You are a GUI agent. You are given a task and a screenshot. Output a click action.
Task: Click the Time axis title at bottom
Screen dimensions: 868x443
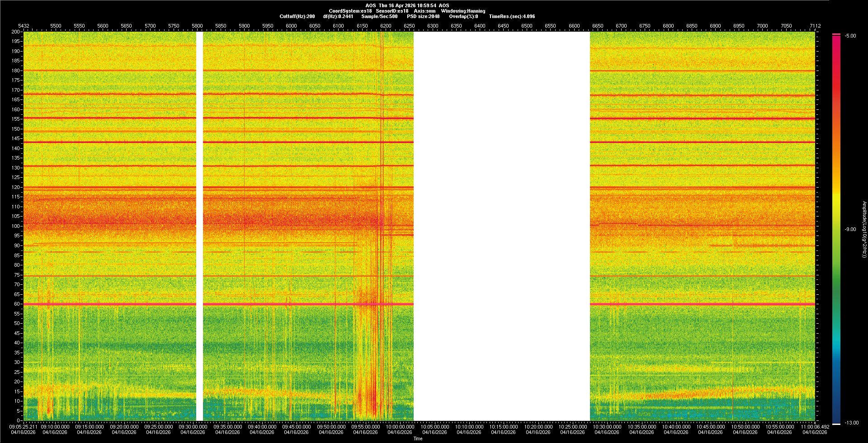(418, 438)
